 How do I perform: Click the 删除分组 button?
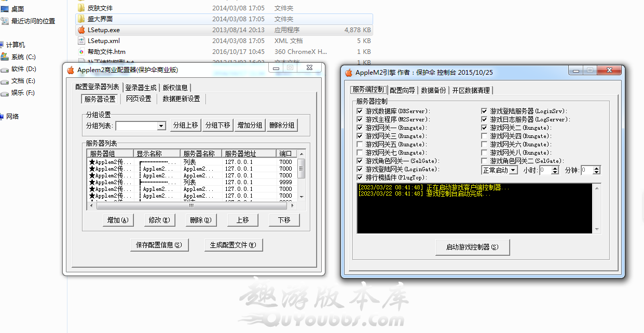coord(282,125)
